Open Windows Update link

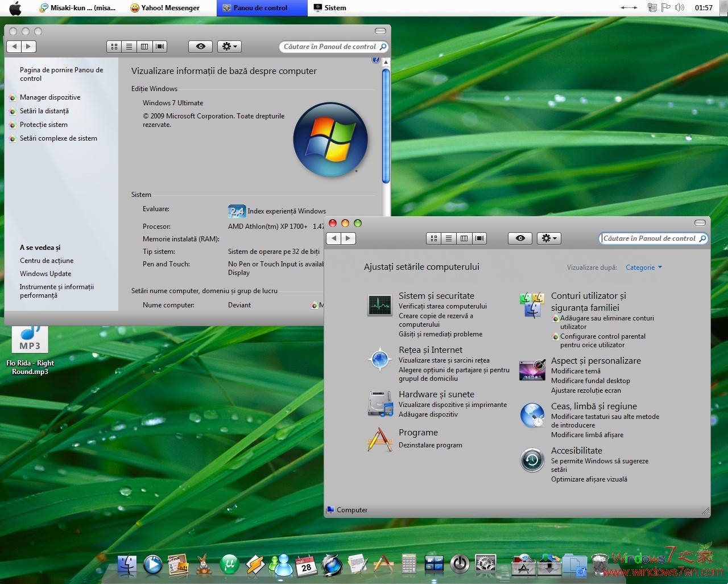point(45,274)
